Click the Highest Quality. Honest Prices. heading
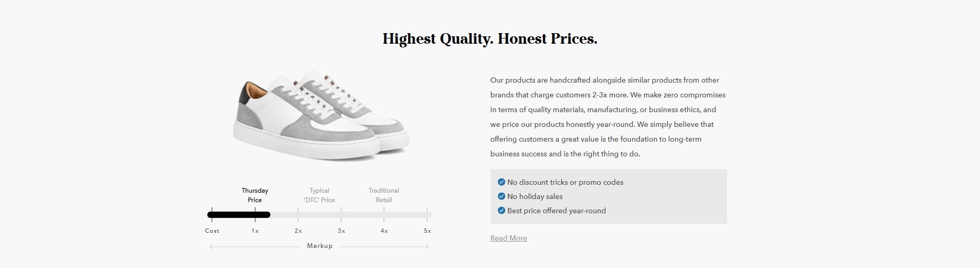This screenshot has width=980, height=268. 490,39
